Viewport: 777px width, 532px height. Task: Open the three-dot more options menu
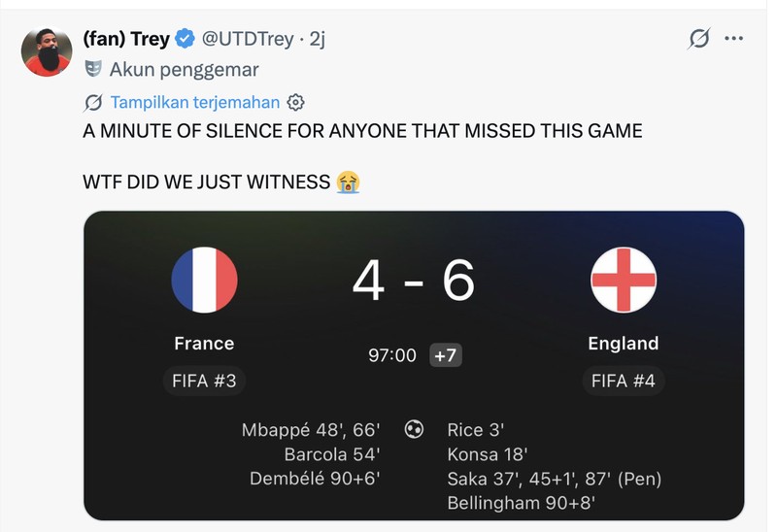(733, 38)
